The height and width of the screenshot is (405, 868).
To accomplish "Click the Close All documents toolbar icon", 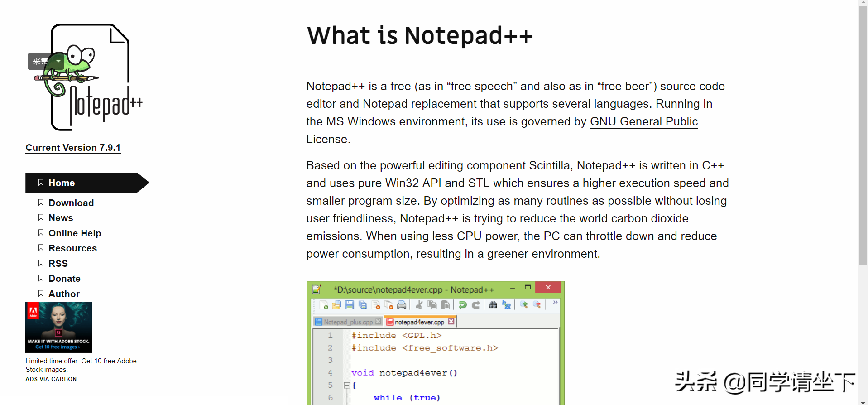I will [x=388, y=305].
